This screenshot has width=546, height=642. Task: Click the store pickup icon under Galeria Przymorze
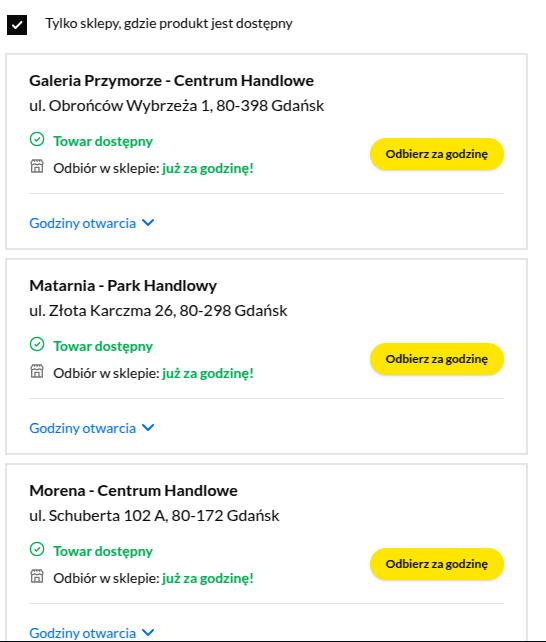(x=37, y=167)
